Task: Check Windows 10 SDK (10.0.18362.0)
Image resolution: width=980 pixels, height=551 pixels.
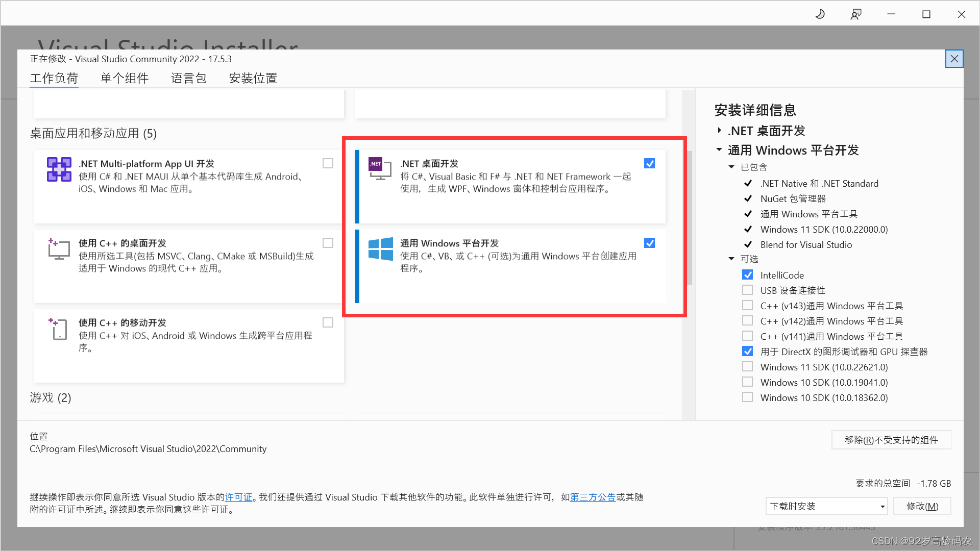Action: 747,397
